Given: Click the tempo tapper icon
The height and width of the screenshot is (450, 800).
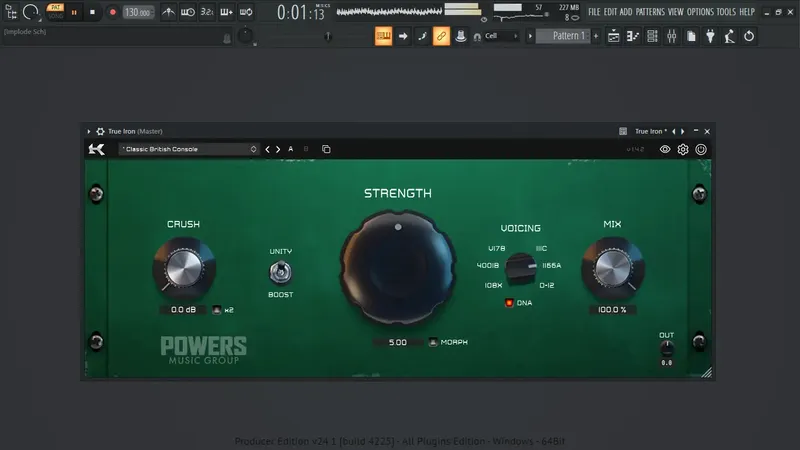Looking at the screenshot, I should (730, 36).
